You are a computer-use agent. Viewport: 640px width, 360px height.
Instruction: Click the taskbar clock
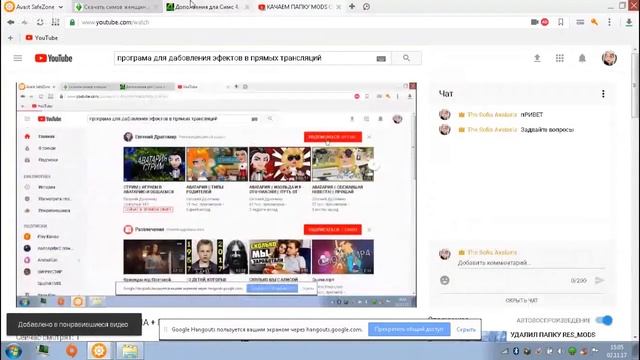(x=616, y=351)
